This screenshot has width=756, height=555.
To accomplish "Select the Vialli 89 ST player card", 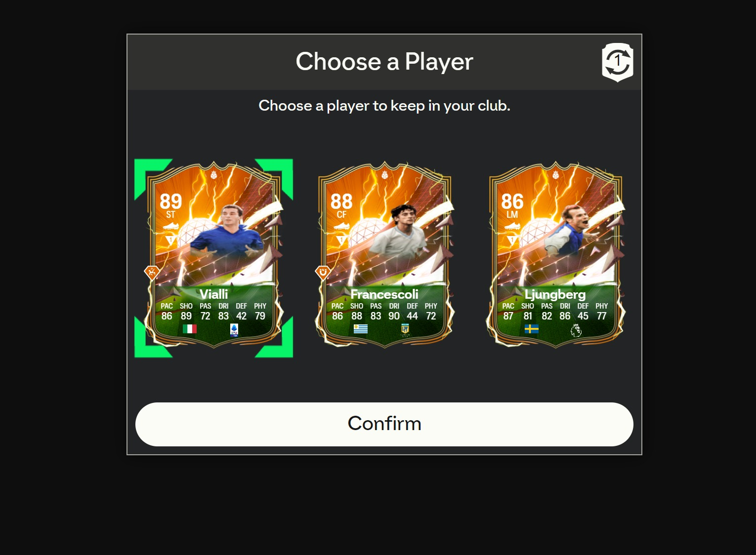I will point(213,255).
